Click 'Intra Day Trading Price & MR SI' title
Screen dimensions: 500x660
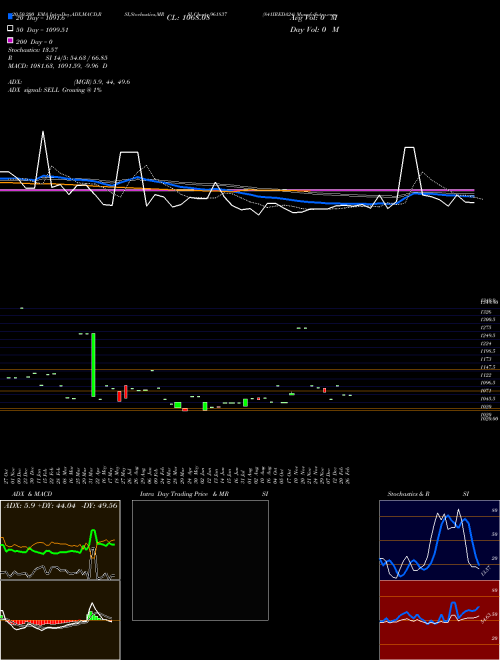tap(205, 494)
